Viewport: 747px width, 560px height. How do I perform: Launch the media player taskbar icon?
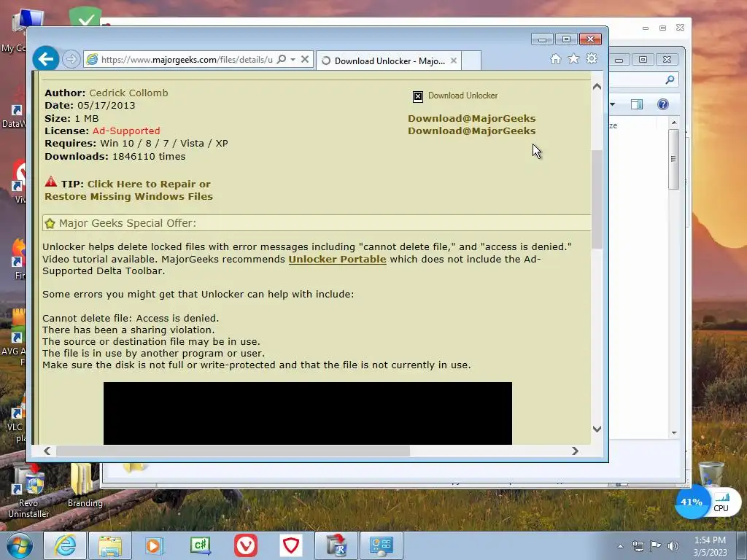tap(155, 545)
